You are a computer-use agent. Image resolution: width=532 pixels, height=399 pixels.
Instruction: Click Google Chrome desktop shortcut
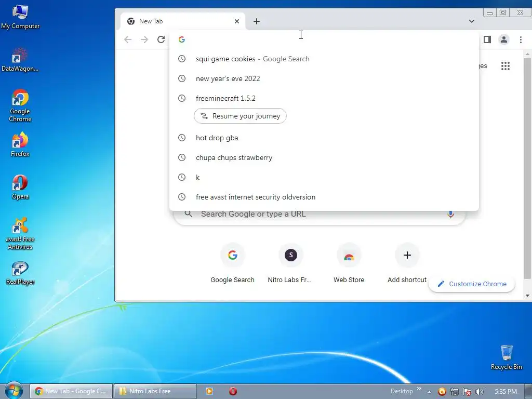click(x=20, y=105)
